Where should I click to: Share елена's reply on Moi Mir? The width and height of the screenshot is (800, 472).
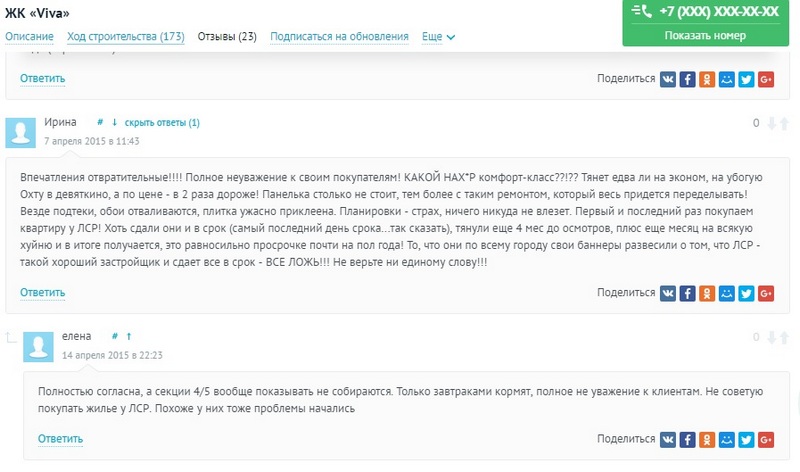coord(727,439)
